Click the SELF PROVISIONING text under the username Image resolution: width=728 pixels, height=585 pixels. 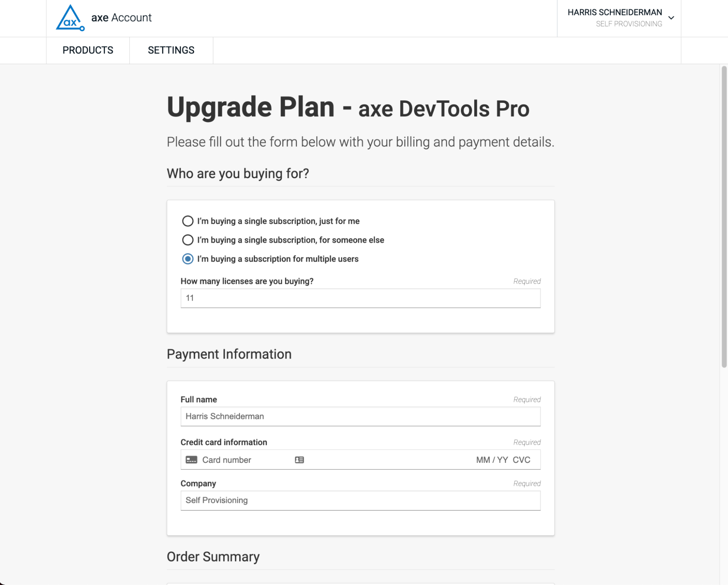click(629, 24)
